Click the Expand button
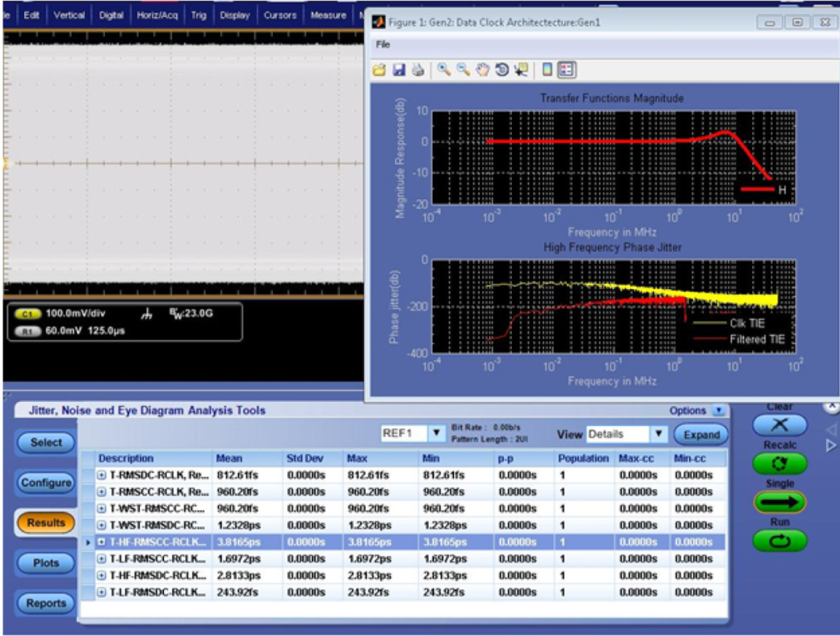This screenshot has width=840, height=636. (702, 434)
